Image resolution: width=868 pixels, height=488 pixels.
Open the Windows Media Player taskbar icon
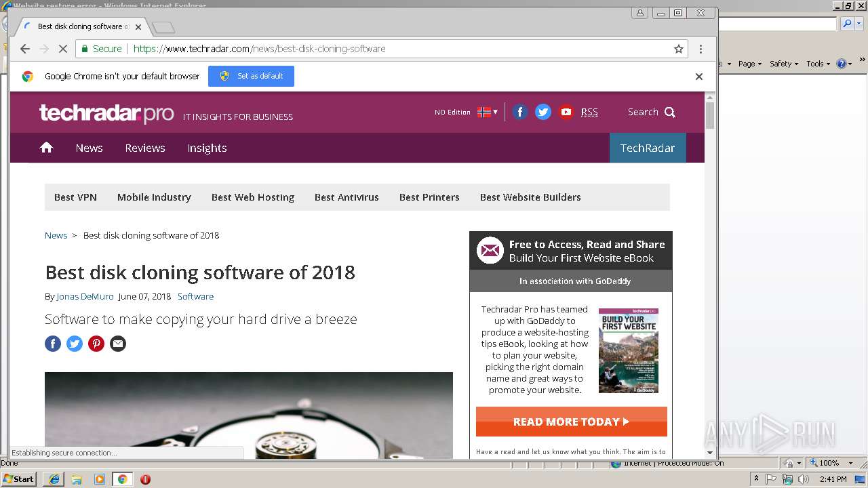[100, 479]
